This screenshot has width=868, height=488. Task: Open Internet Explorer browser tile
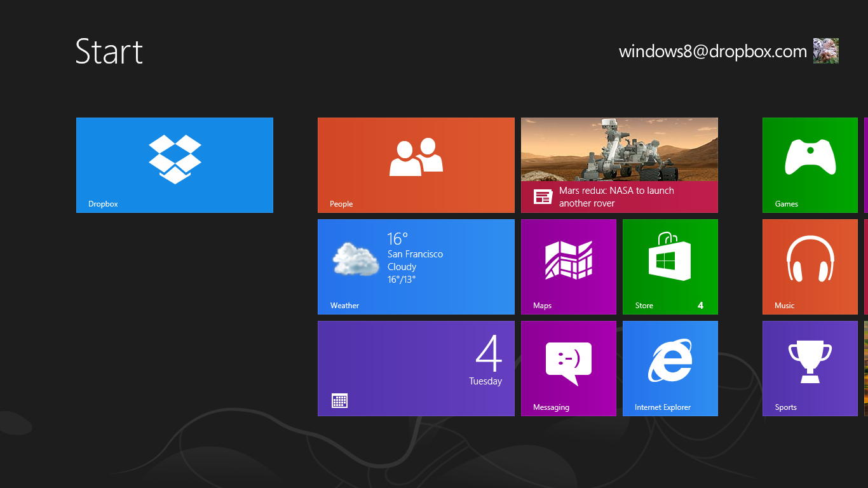(670, 369)
